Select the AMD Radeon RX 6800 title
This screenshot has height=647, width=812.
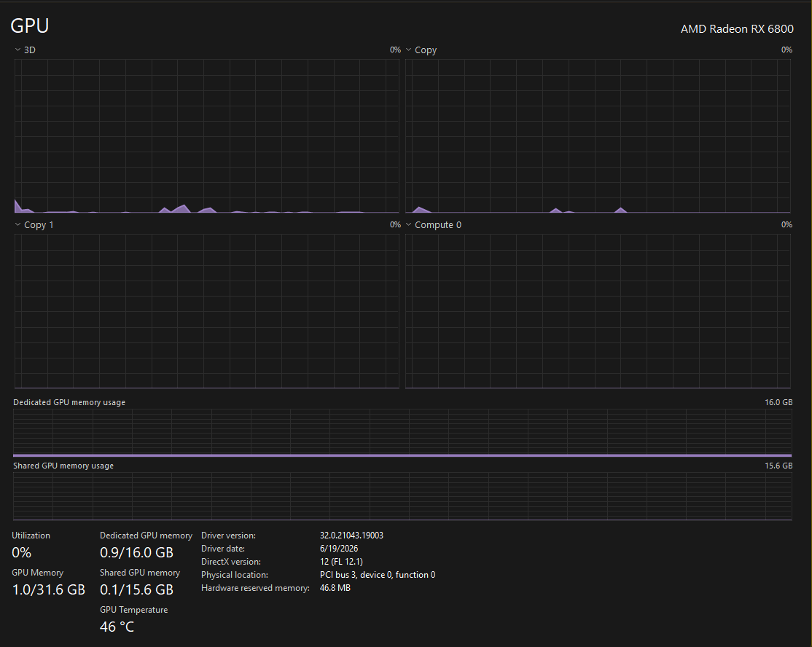(x=737, y=29)
